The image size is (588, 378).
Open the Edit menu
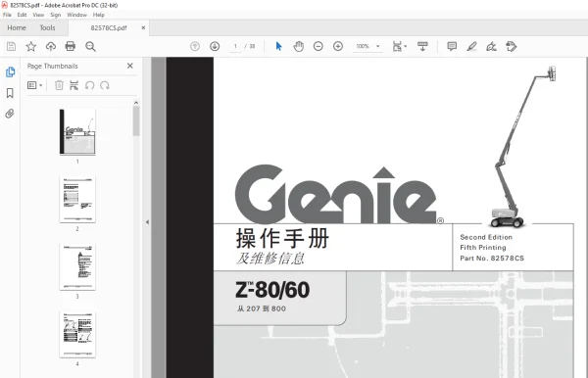pyautogui.click(x=22, y=15)
